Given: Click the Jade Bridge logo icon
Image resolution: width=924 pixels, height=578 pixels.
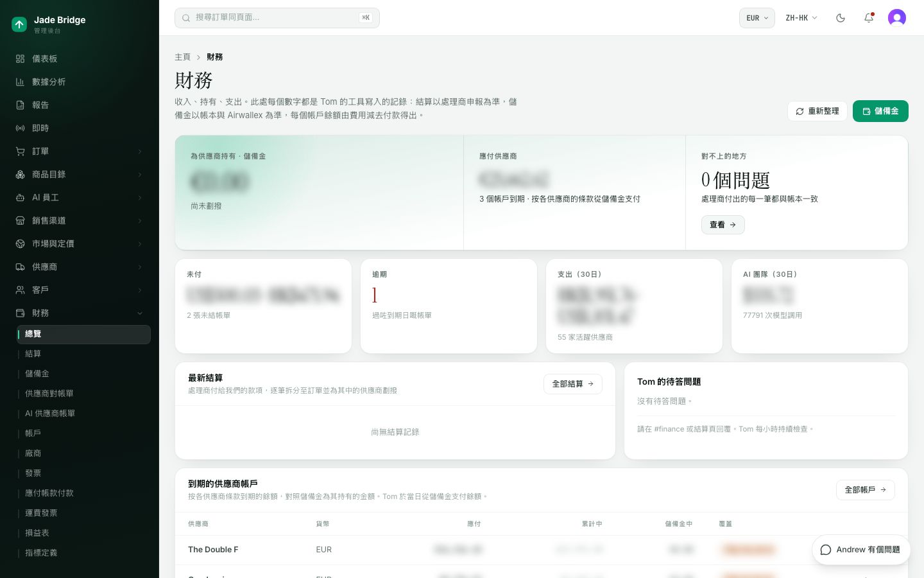Looking at the screenshot, I should click(19, 24).
